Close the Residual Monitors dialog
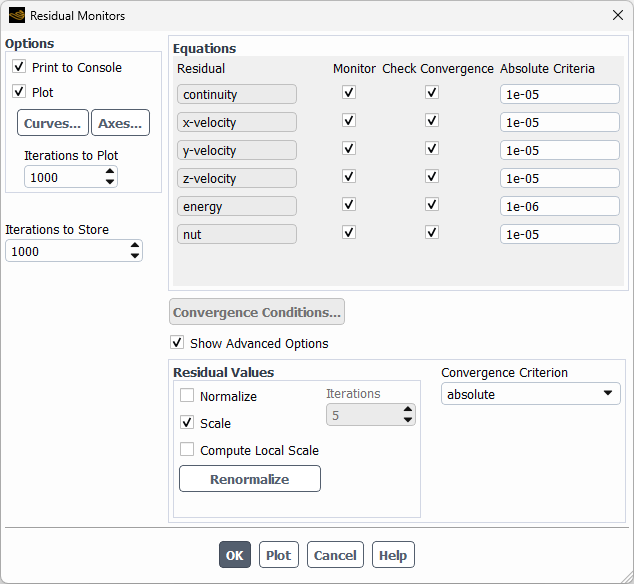The image size is (634, 584). [617, 15]
